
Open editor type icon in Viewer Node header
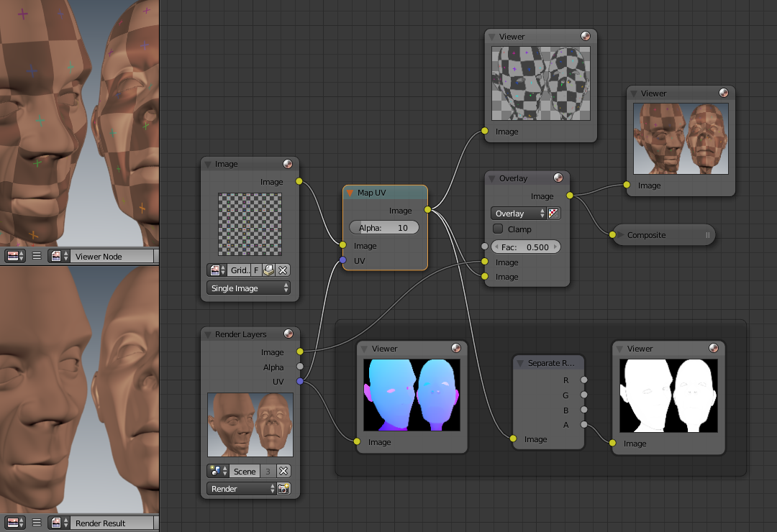click(x=15, y=256)
